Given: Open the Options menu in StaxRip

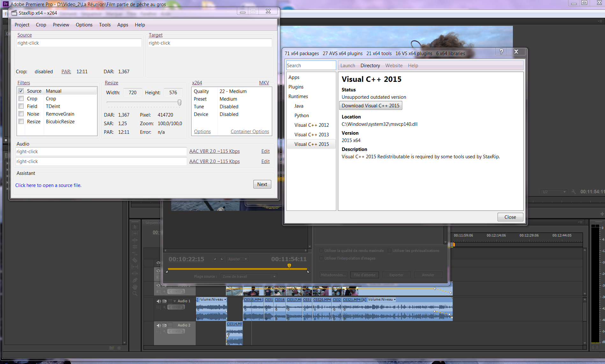Looking at the screenshot, I should point(84,25).
